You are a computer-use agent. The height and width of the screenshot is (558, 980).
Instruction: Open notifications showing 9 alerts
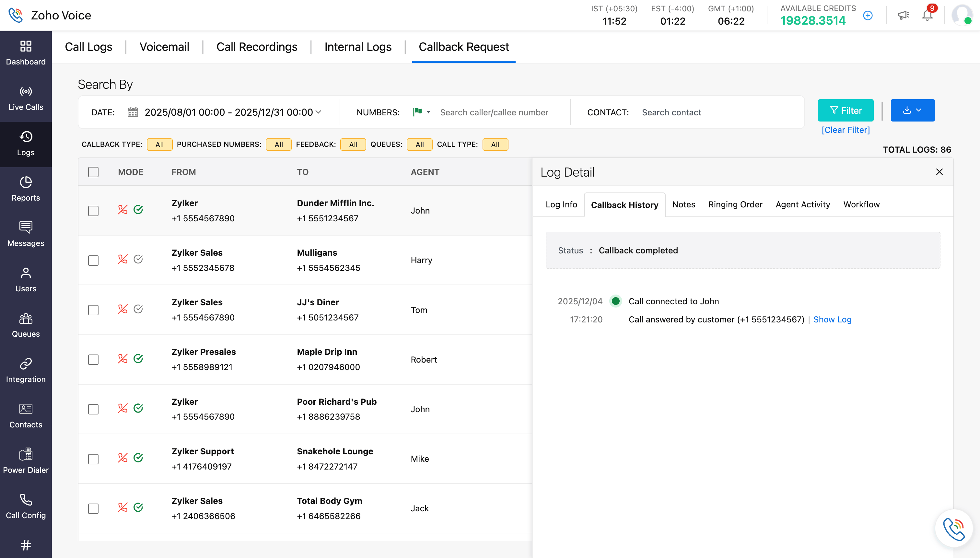point(927,15)
